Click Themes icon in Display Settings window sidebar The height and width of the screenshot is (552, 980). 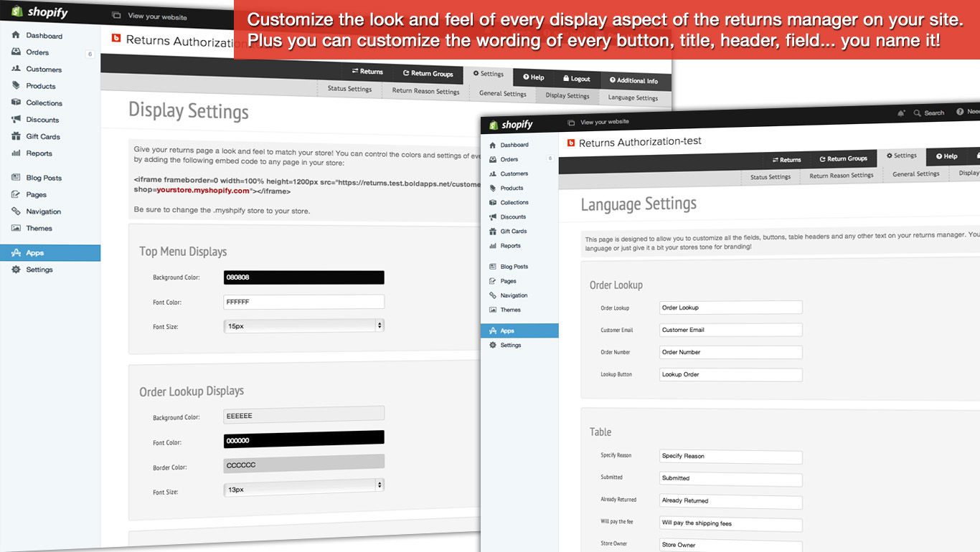click(x=16, y=228)
